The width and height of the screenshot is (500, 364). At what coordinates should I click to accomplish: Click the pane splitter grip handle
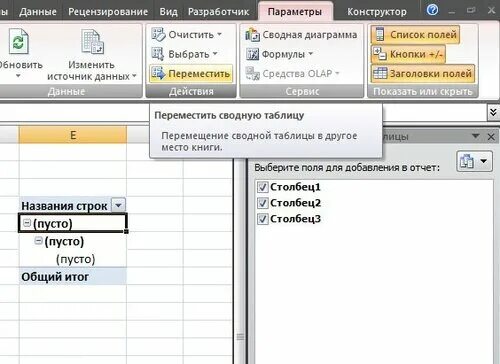tap(240, 337)
